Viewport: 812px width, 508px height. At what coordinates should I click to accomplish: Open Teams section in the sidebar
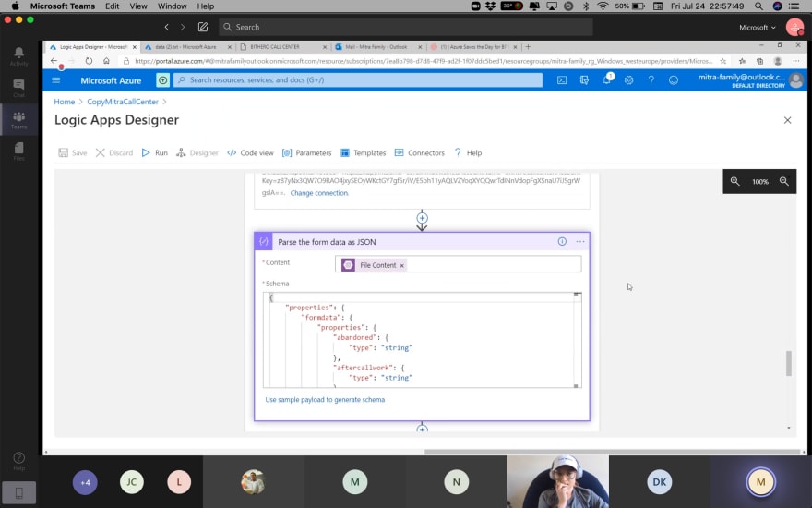(x=18, y=119)
